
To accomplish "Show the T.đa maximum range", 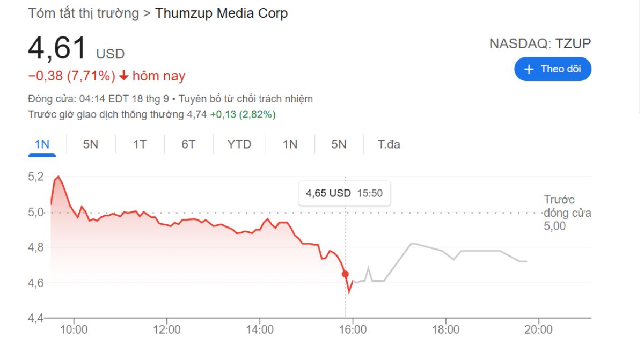I will tap(389, 144).
